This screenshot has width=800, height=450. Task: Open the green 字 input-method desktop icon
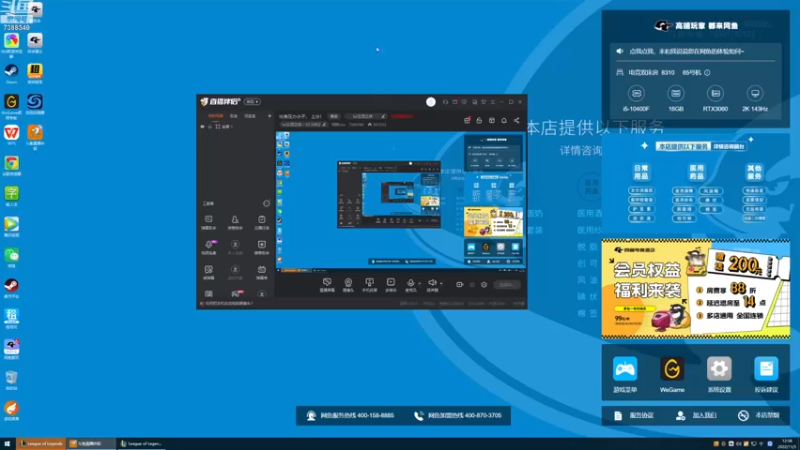(x=11, y=194)
